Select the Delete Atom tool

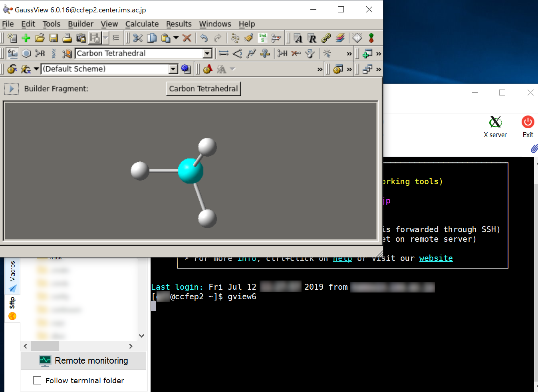(296, 54)
